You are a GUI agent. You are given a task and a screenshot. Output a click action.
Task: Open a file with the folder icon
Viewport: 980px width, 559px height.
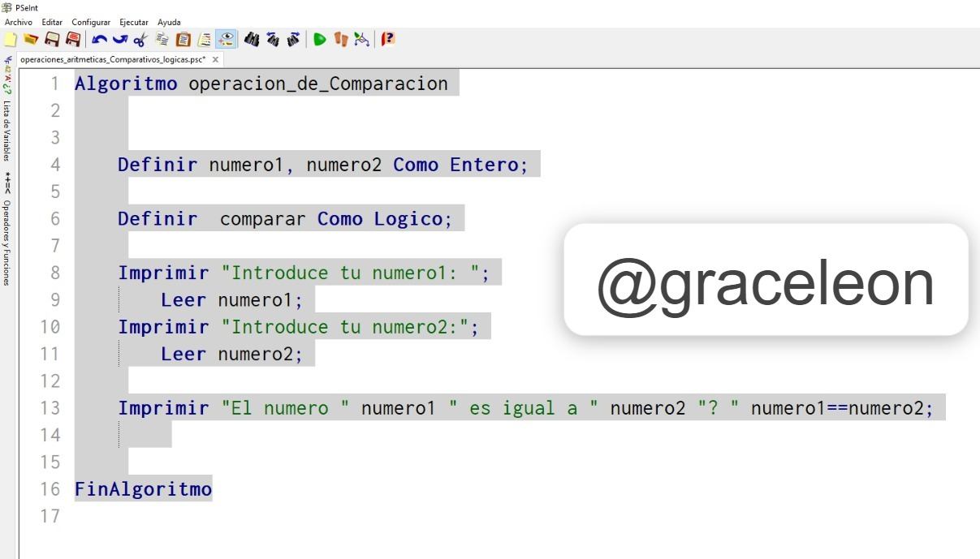tap(31, 39)
